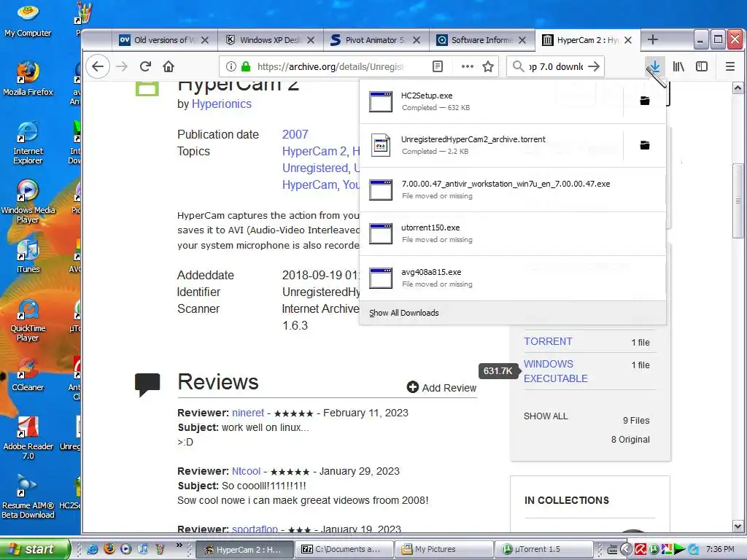Click the archive.org URL field
Viewport: 747px width, 560px height.
point(331,66)
